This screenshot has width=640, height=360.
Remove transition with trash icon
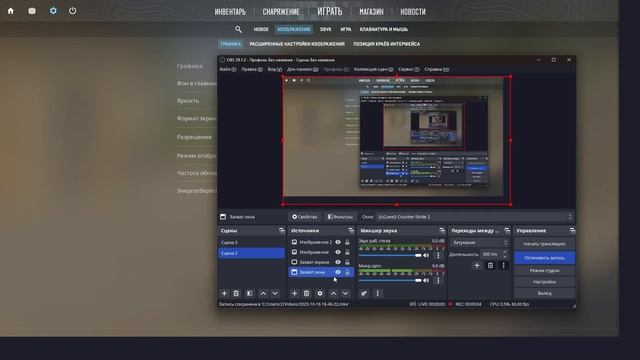tap(490, 266)
